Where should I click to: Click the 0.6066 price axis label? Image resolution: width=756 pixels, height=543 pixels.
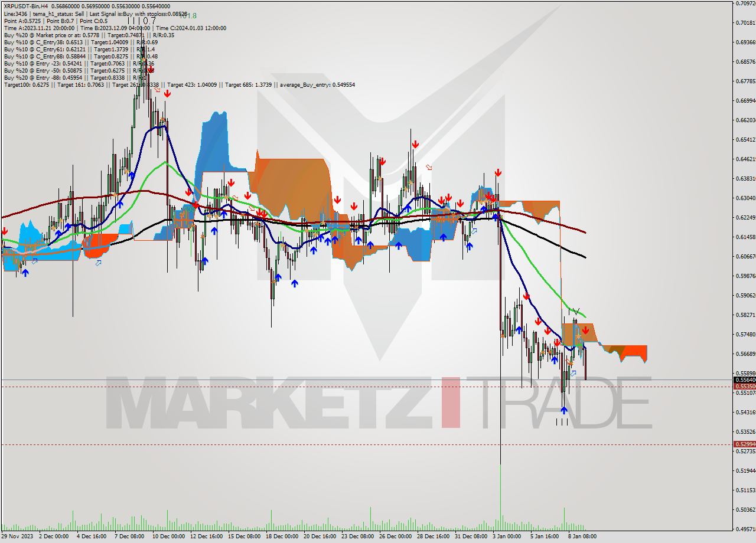point(746,256)
